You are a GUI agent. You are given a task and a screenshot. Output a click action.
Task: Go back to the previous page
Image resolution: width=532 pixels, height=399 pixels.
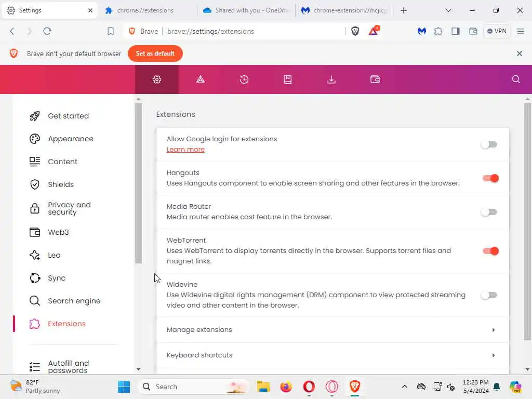pyautogui.click(x=12, y=31)
